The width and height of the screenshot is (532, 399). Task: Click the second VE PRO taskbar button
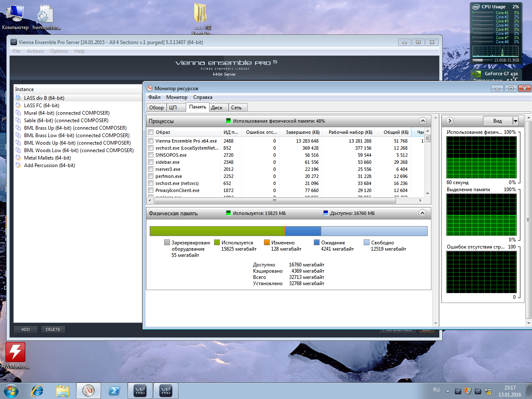pyautogui.click(x=166, y=391)
